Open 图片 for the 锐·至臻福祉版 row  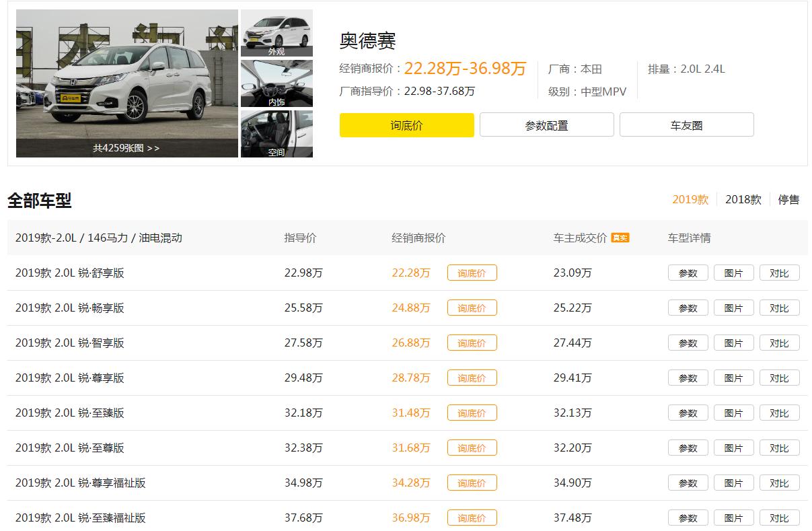(x=733, y=518)
